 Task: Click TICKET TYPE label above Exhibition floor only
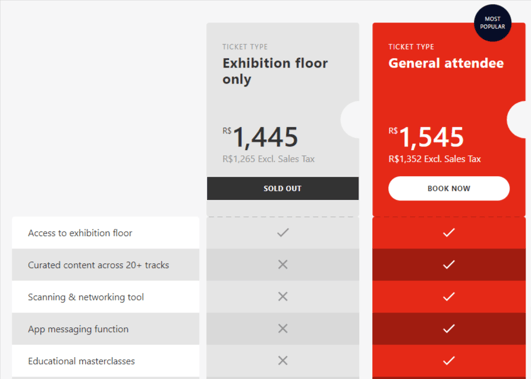[x=245, y=47]
